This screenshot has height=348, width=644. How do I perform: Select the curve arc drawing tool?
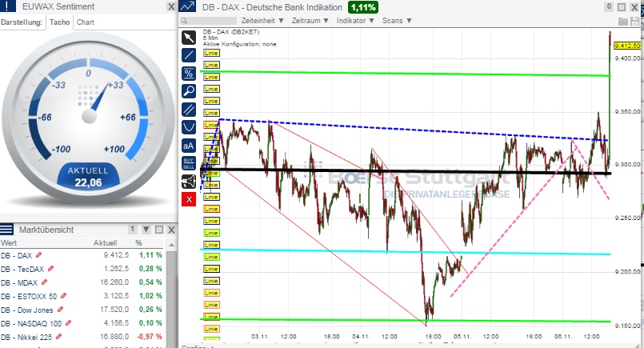tap(189, 127)
